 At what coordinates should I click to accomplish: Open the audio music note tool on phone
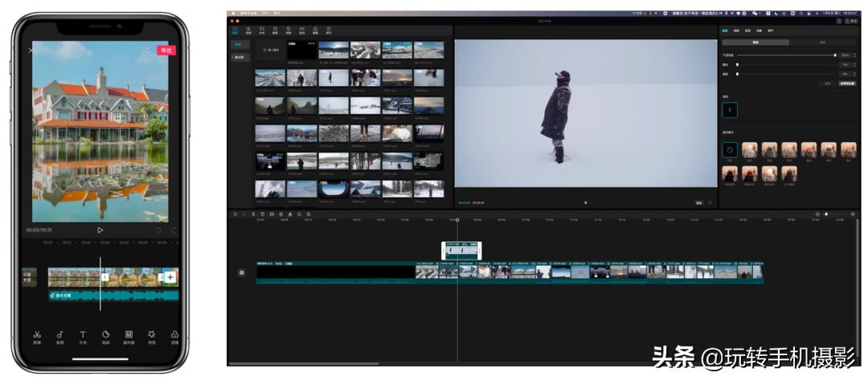point(59,335)
